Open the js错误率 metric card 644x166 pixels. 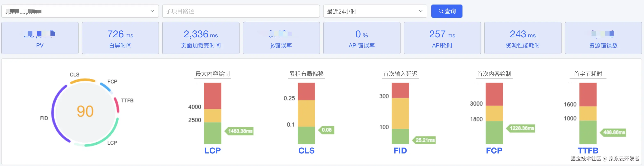[x=281, y=38]
